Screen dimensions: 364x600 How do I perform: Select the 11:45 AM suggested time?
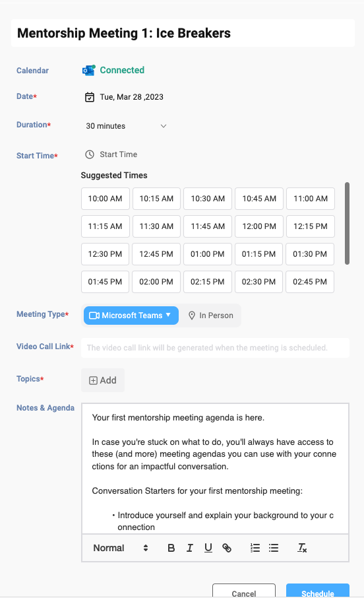[x=208, y=226]
